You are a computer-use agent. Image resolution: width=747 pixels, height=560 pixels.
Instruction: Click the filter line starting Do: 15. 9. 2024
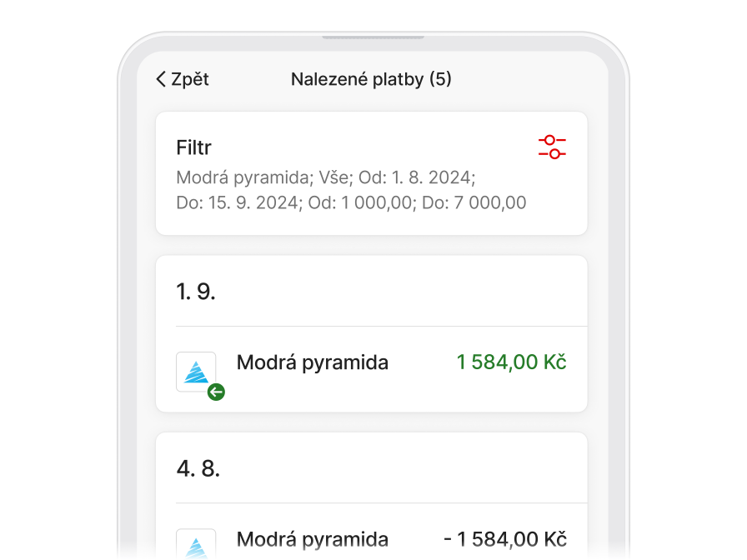coord(351,202)
